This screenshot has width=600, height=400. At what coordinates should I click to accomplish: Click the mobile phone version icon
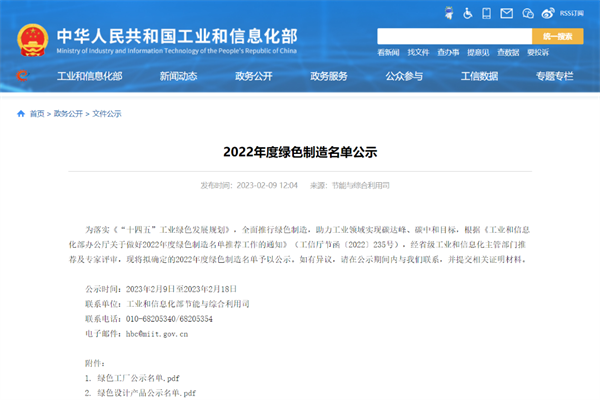[x=487, y=14]
